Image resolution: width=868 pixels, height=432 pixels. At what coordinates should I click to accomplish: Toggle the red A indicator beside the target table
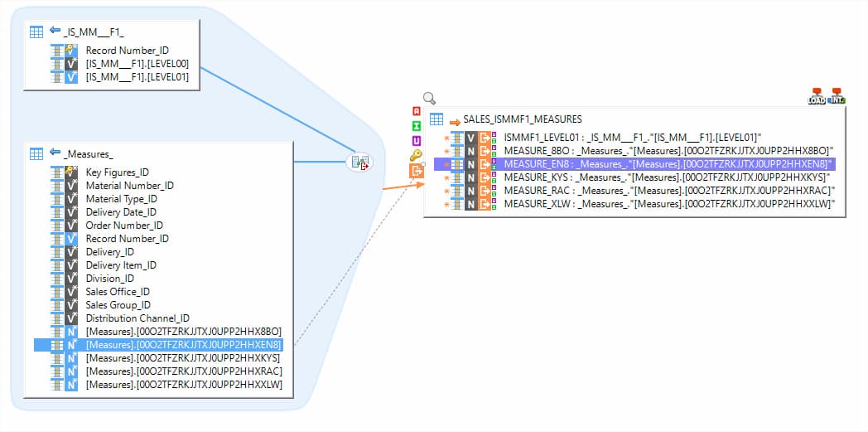417,111
